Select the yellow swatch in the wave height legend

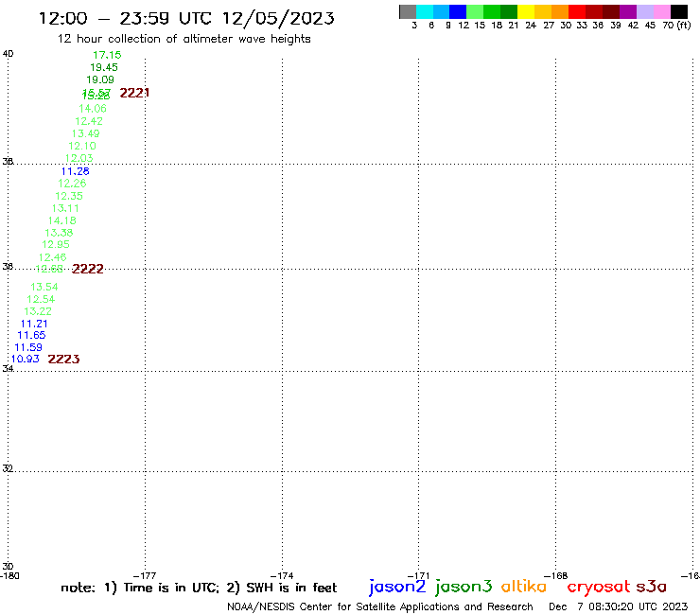click(x=526, y=11)
